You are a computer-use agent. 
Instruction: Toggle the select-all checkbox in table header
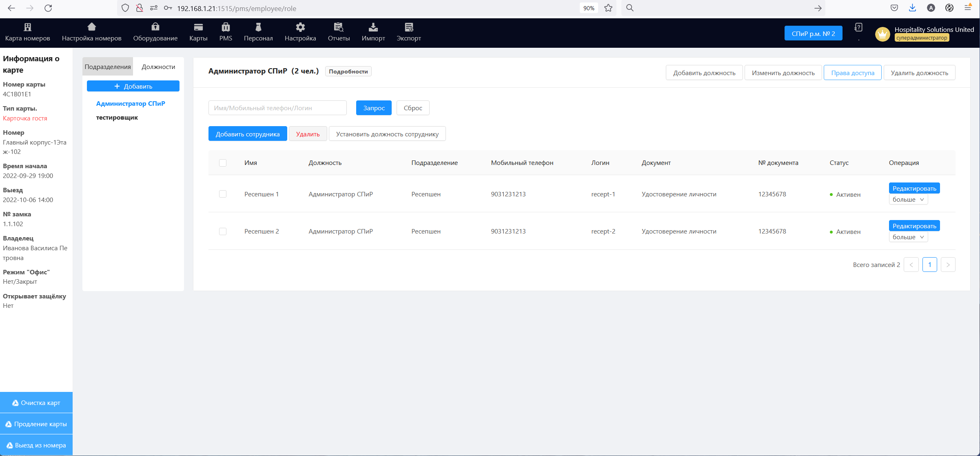223,163
